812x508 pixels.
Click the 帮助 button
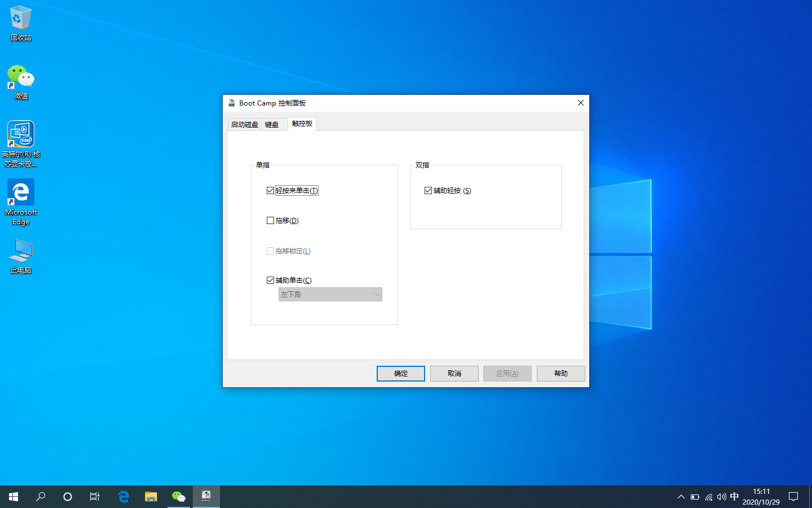coord(561,373)
